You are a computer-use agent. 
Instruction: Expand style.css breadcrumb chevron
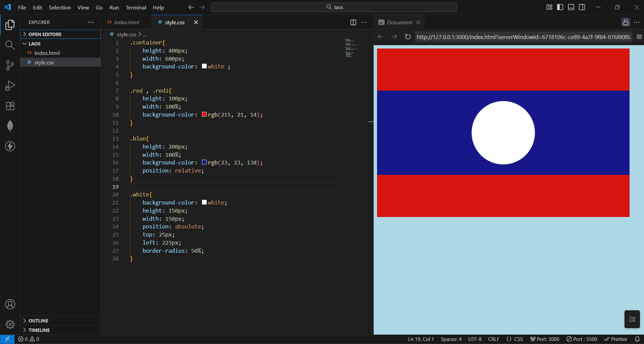(x=140, y=35)
